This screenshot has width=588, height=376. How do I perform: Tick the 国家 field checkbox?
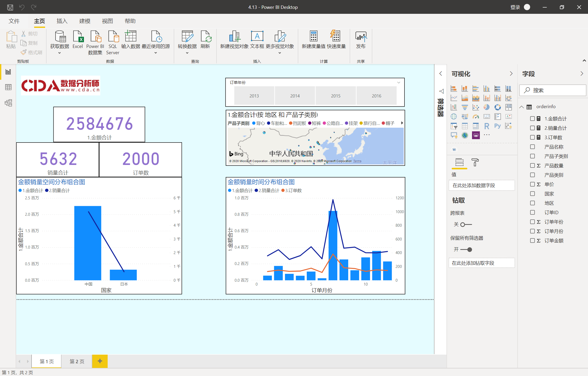(x=532, y=194)
